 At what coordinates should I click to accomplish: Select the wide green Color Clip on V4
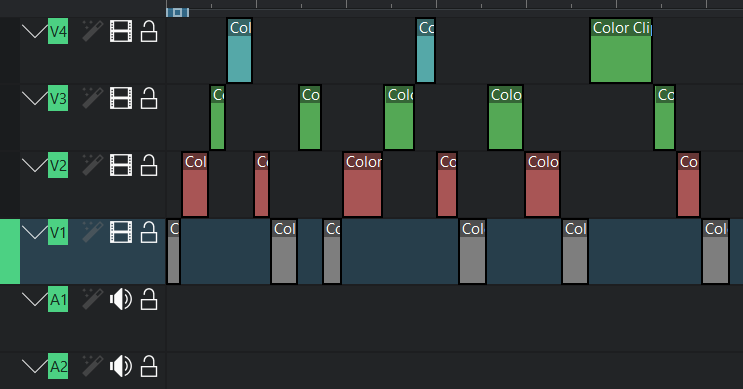pyautogui.click(x=621, y=50)
